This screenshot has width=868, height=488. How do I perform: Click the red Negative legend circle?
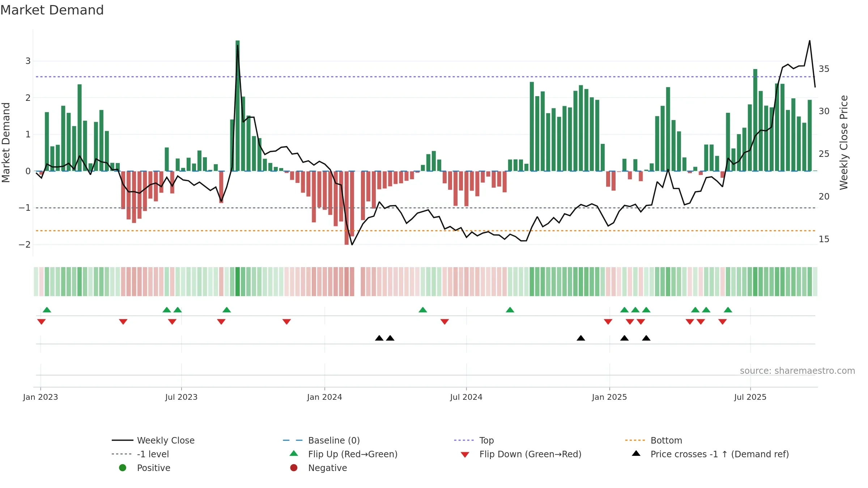tap(294, 468)
